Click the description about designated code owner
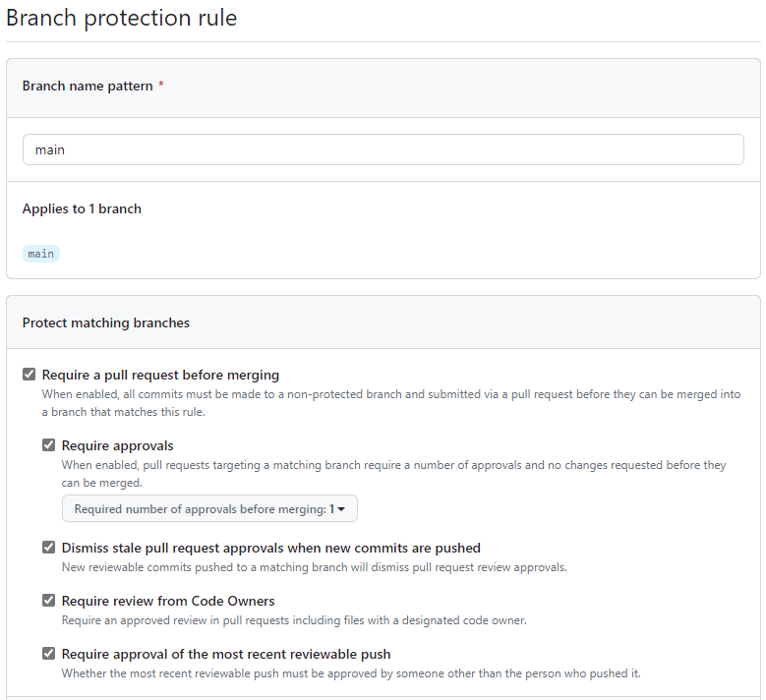Screen dimensions: 766x700 (x=294, y=620)
